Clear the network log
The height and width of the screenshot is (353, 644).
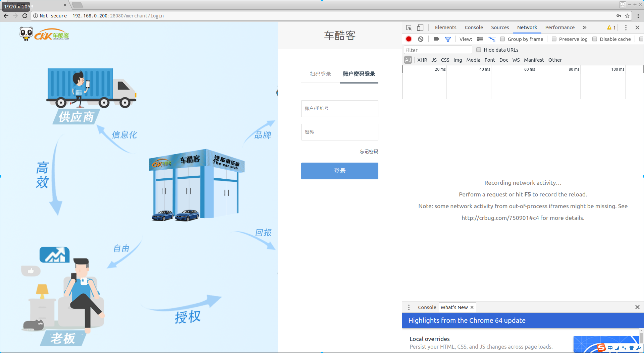click(421, 39)
